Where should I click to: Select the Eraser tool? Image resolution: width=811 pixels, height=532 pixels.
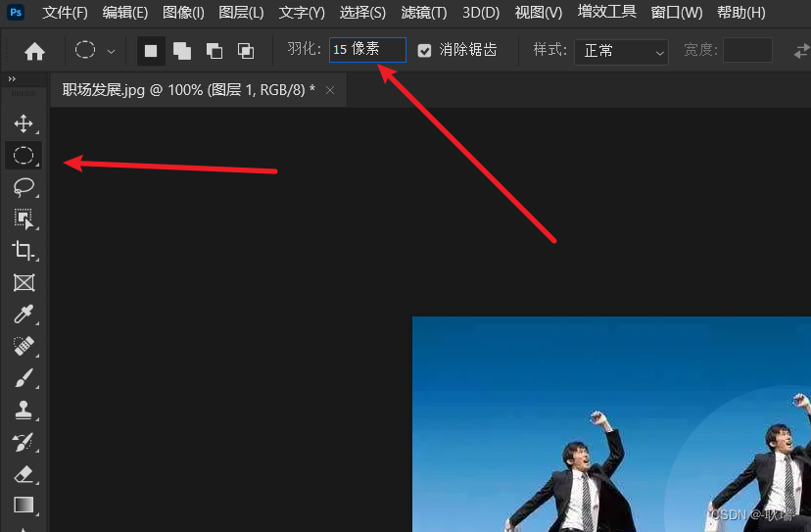(24, 474)
